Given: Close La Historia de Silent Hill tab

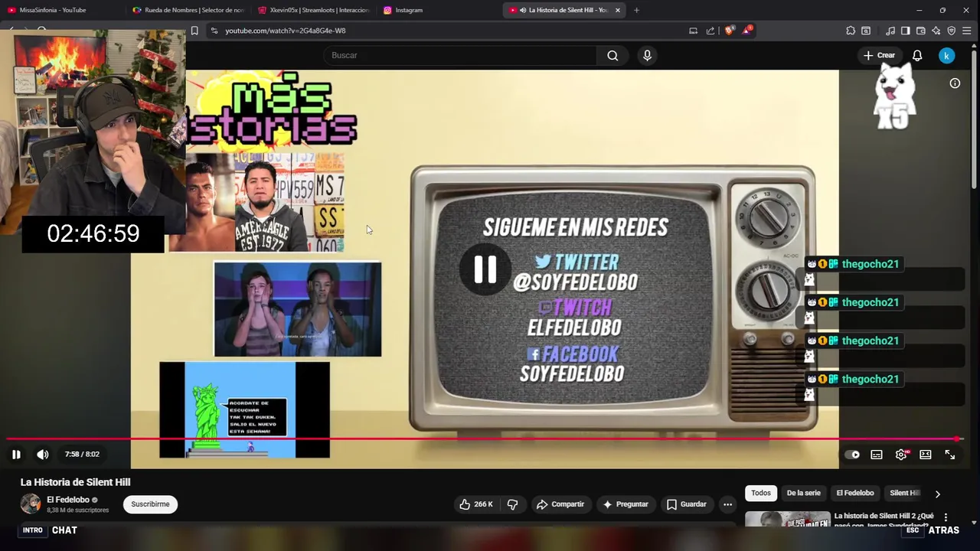Looking at the screenshot, I should click(x=618, y=10).
